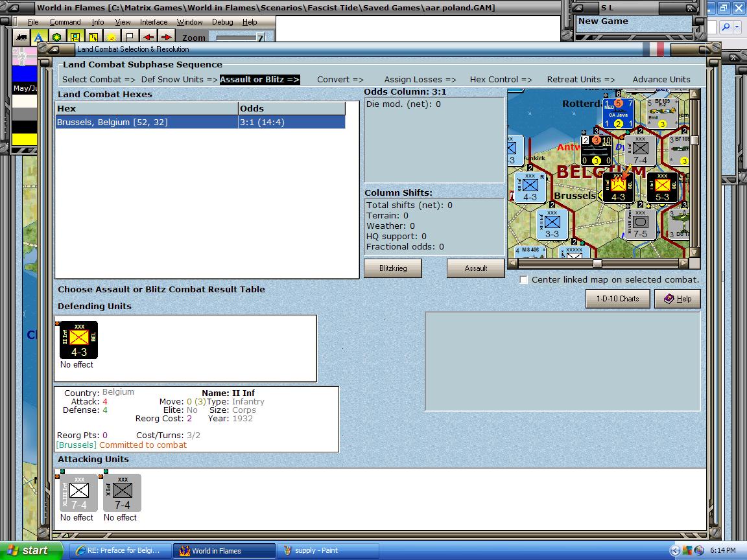
Task: Click the blue letter A toolbar icon
Action: point(39,37)
